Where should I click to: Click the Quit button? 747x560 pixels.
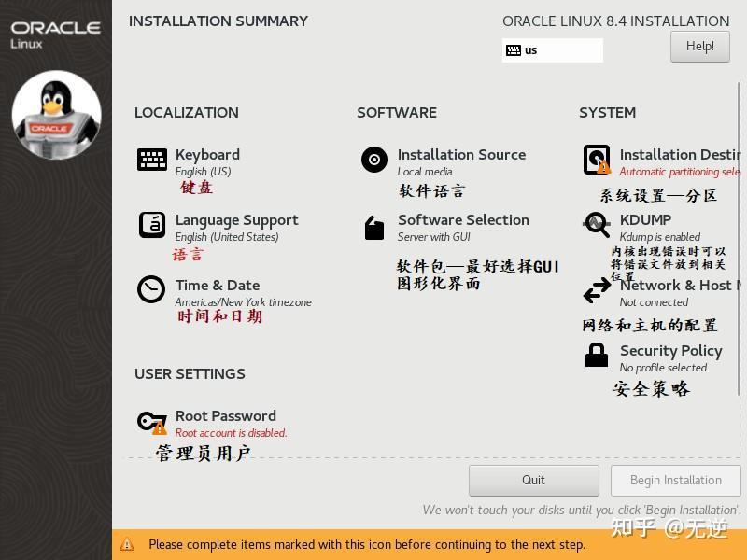pos(533,480)
